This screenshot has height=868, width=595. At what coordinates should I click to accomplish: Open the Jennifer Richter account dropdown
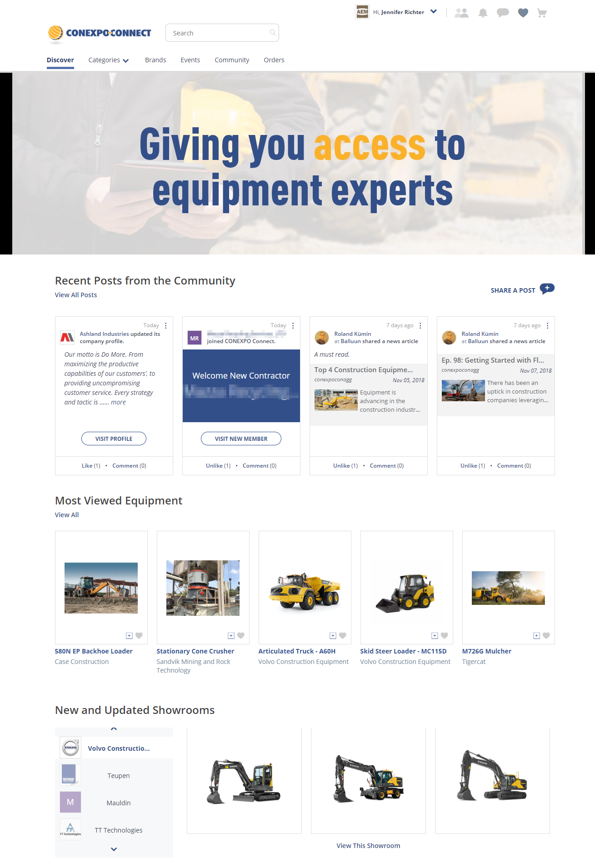pos(434,12)
